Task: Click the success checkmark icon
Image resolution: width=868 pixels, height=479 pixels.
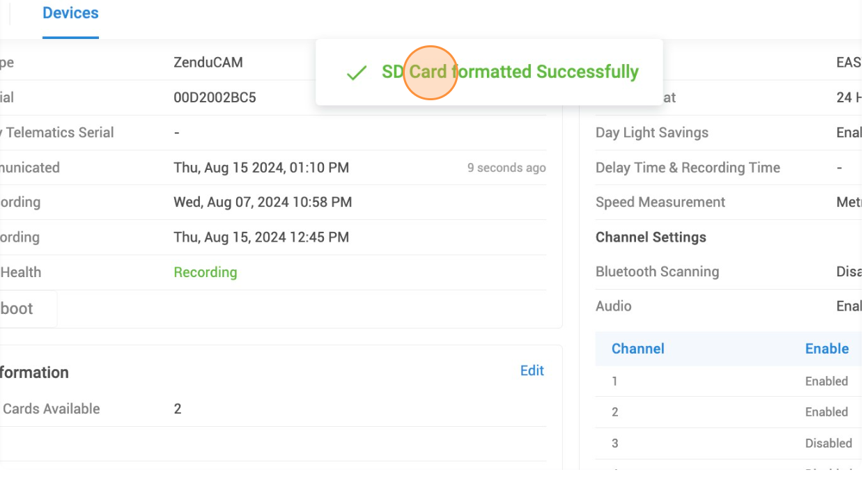Action: [357, 72]
